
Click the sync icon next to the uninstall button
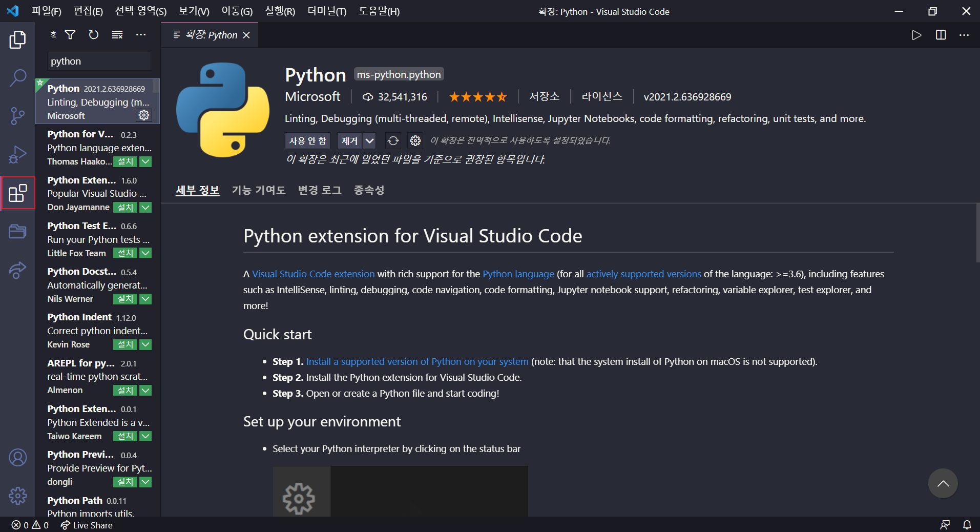coord(393,140)
